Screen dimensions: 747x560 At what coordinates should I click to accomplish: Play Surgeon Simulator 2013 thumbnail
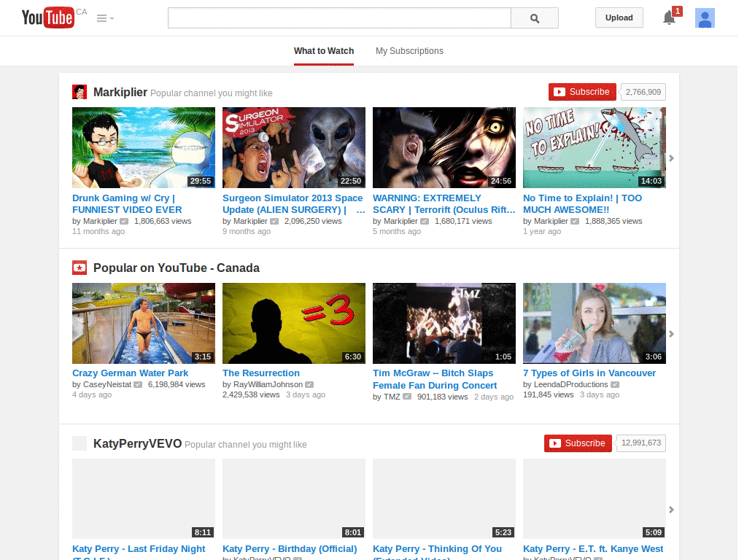click(x=294, y=147)
